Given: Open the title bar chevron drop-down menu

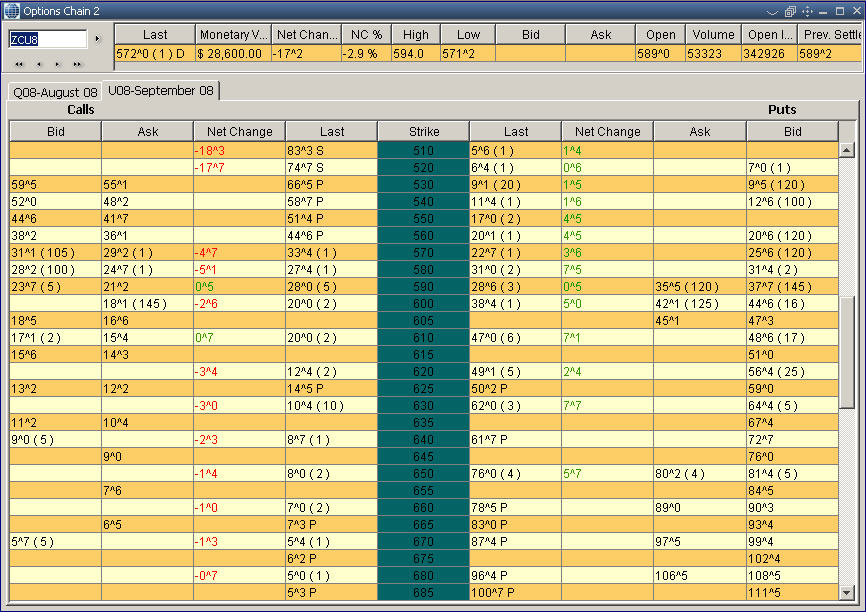Looking at the screenshot, I should tap(772, 12).
